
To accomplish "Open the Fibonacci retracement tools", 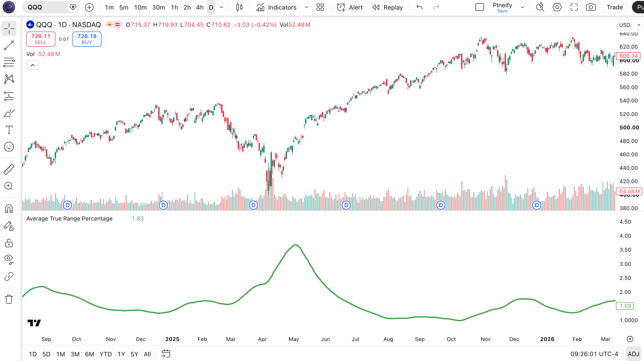I will (9, 62).
